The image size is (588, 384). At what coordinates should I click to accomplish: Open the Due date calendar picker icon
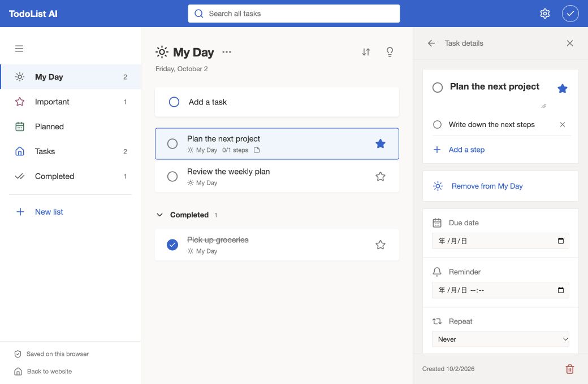click(x=561, y=241)
